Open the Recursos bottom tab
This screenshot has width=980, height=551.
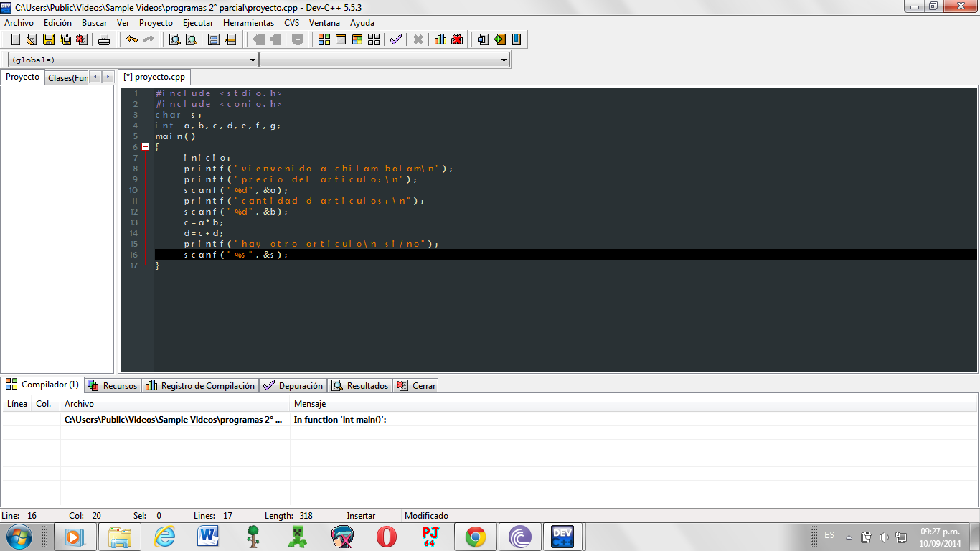click(113, 385)
